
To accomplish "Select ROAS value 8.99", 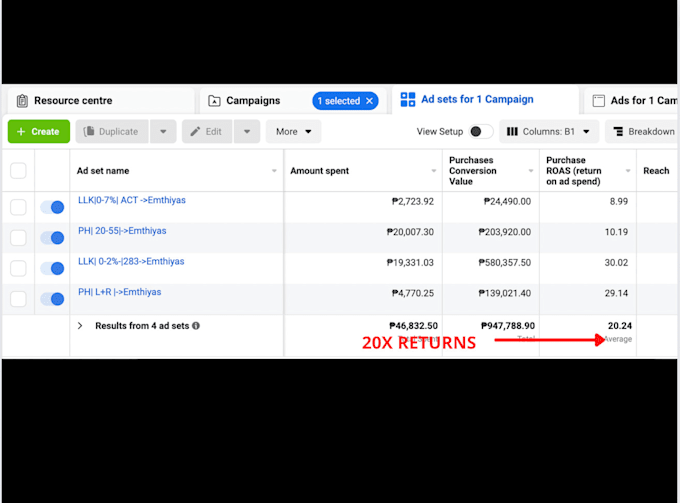I will (x=618, y=202).
